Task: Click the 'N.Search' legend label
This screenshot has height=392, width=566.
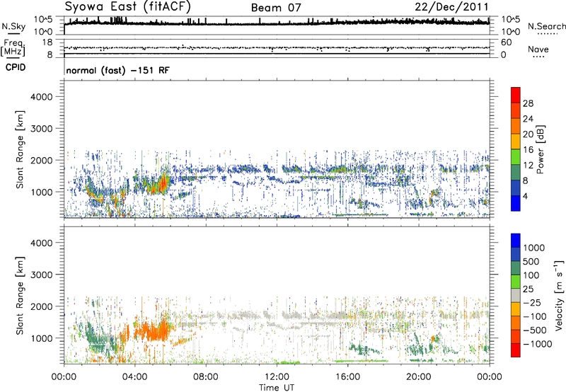Action: 546,26
